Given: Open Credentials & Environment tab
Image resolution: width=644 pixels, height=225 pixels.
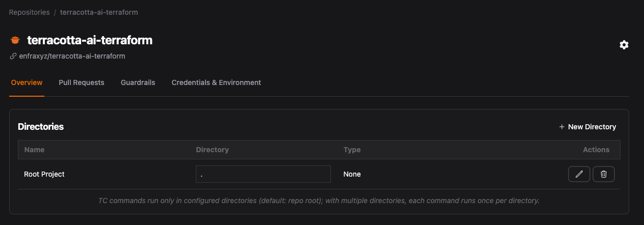Looking at the screenshot, I should click(216, 82).
